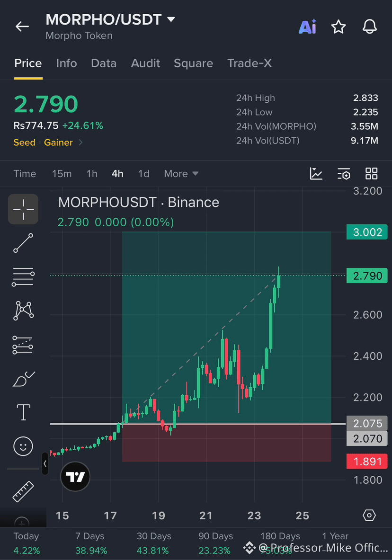Click the 1.891 stop-loss price label
The width and height of the screenshot is (392, 560).
367,462
